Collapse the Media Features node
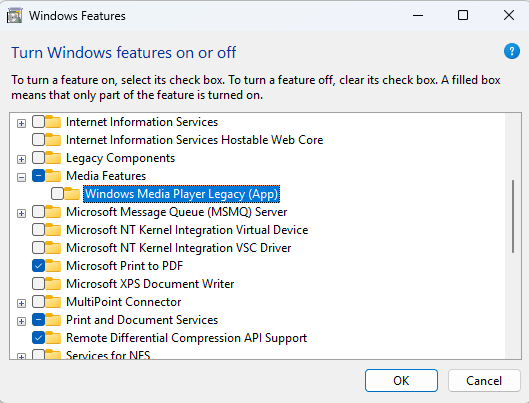Viewport: 529px width, 403px height. [x=21, y=177]
